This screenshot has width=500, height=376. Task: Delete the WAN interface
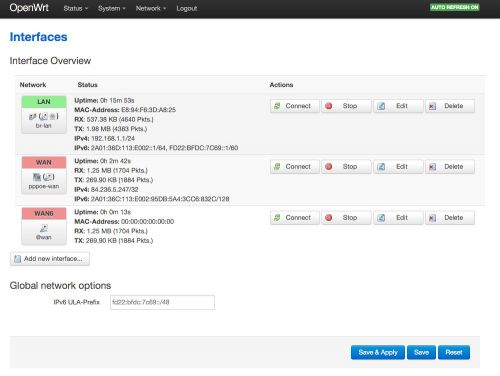[x=450, y=167]
